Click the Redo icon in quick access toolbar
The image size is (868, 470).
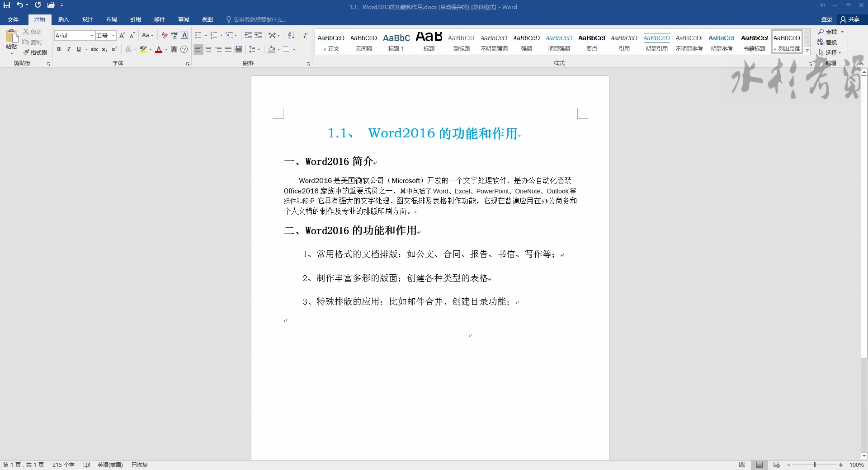click(x=38, y=5)
